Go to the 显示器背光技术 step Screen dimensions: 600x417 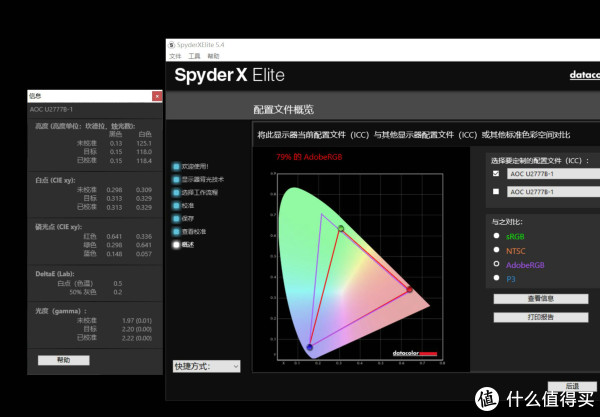pos(198,179)
